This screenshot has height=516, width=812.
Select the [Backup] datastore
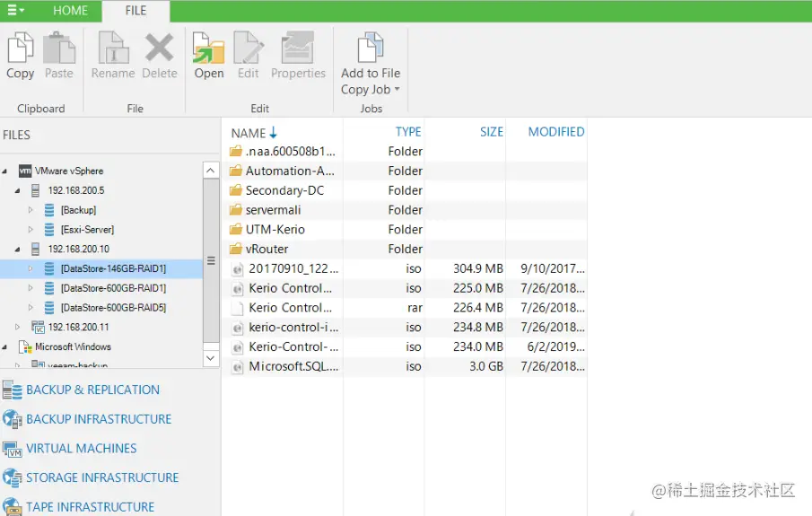pyautogui.click(x=78, y=210)
